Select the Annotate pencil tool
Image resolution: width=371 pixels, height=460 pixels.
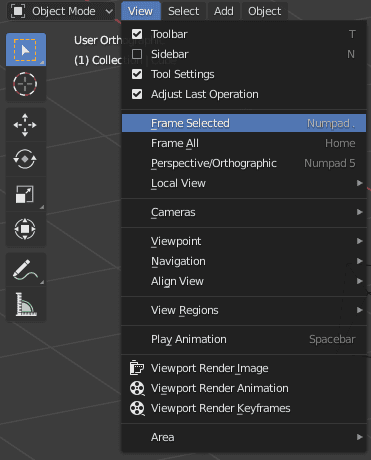(x=26, y=270)
